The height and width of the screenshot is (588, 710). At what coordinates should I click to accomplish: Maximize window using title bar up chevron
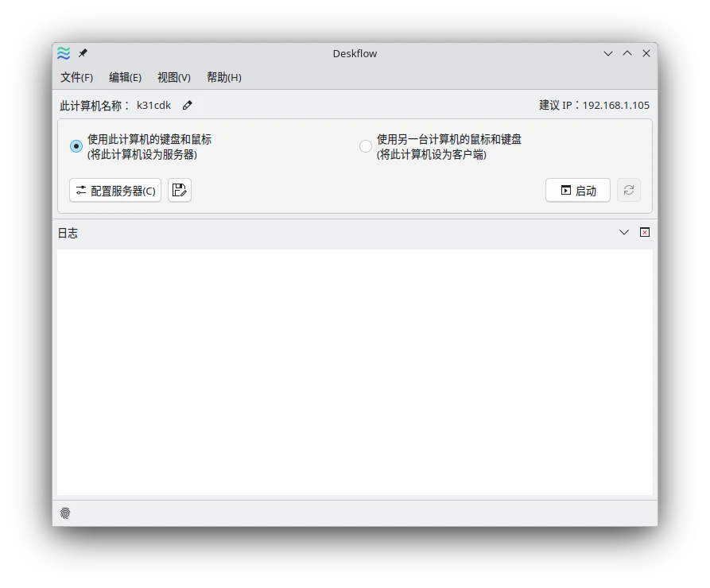point(627,53)
